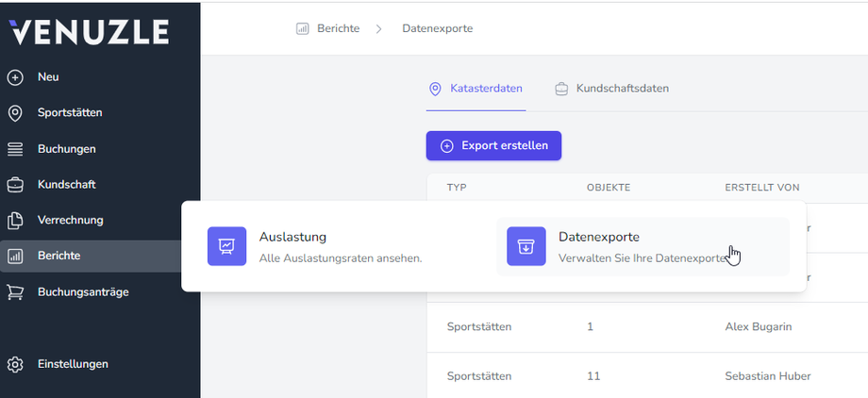This screenshot has height=398, width=868.
Task: Click the Verrechnung documents icon
Action: pyautogui.click(x=15, y=221)
